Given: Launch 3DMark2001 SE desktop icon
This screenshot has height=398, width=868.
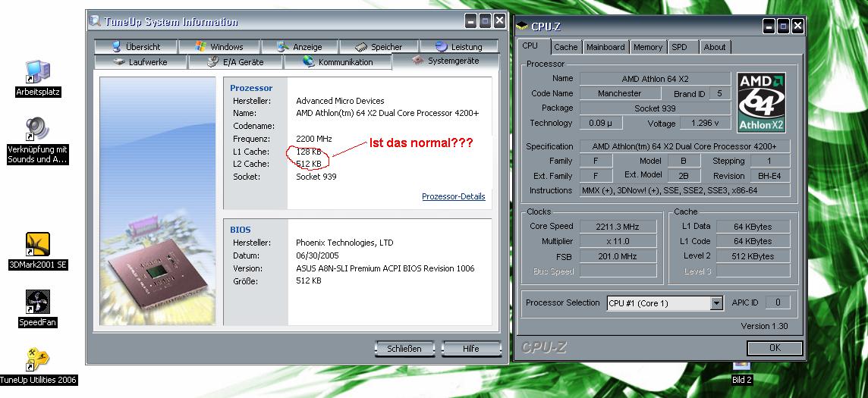Looking at the screenshot, I should pyautogui.click(x=38, y=244).
